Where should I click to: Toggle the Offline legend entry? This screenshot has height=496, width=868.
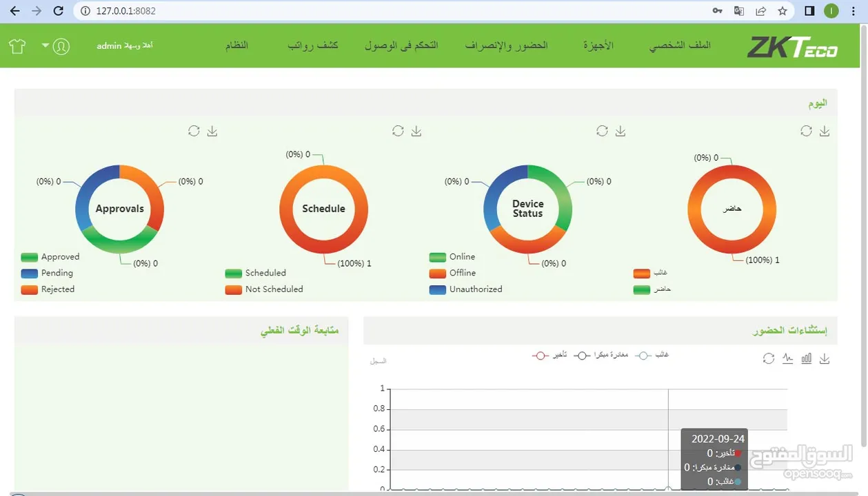pos(452,273)
